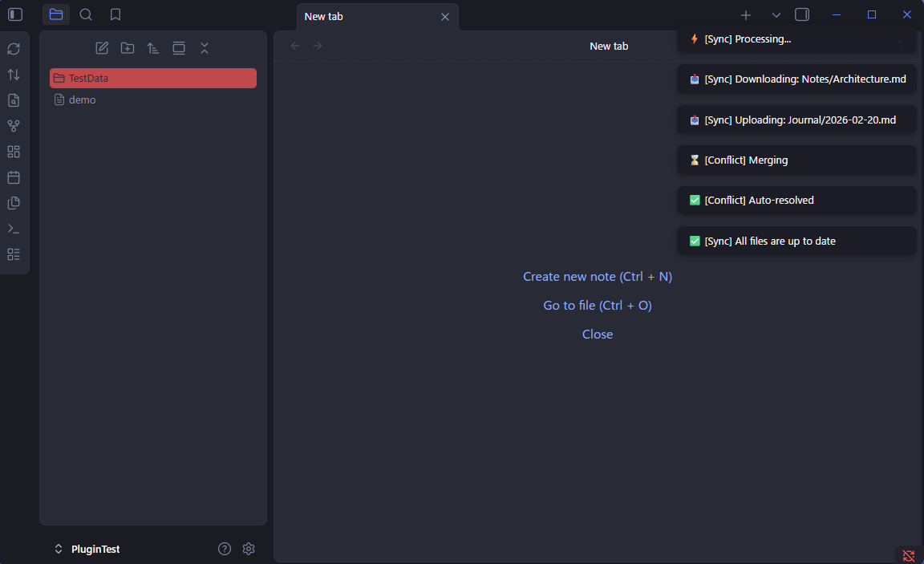Create a new folder in the file explorer
The width and height of the screenshot is (924, 564).
[127, 48]
